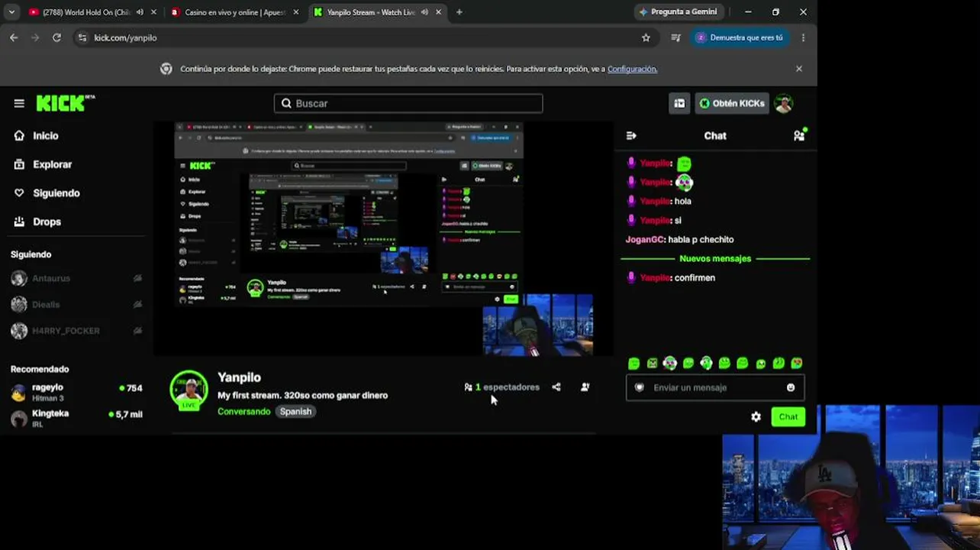Open recommended channel rageylo
Image resolution: width=980 pixels, height=550 pixels.
coord(76,393)
